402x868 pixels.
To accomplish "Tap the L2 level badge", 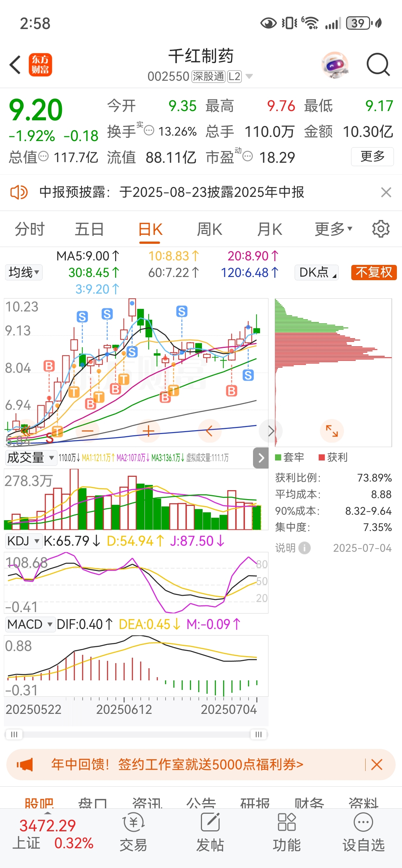I will click(234, 77).
